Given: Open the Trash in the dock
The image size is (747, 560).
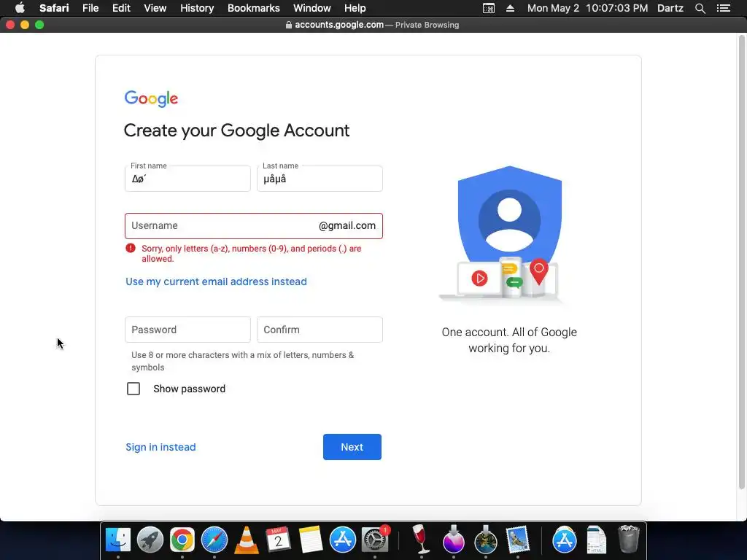Looking at the screenshot, I should point(628,539).
